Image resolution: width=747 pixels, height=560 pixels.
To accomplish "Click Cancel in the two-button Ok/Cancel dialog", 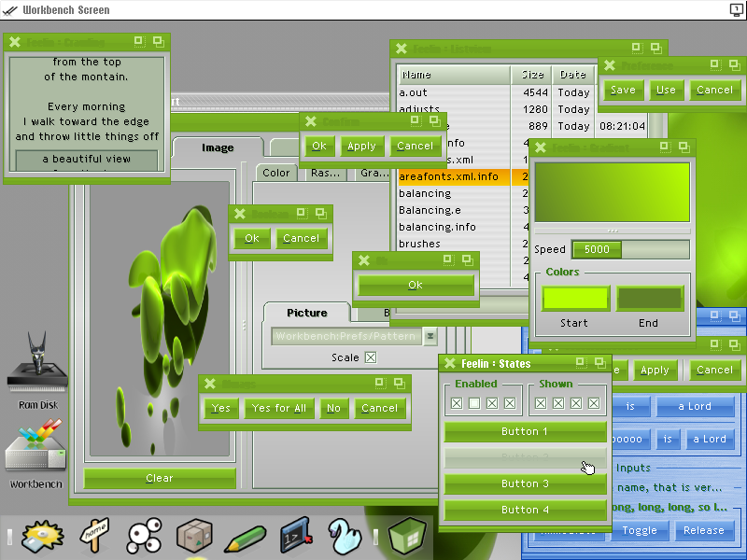I will tap(301, 238).
